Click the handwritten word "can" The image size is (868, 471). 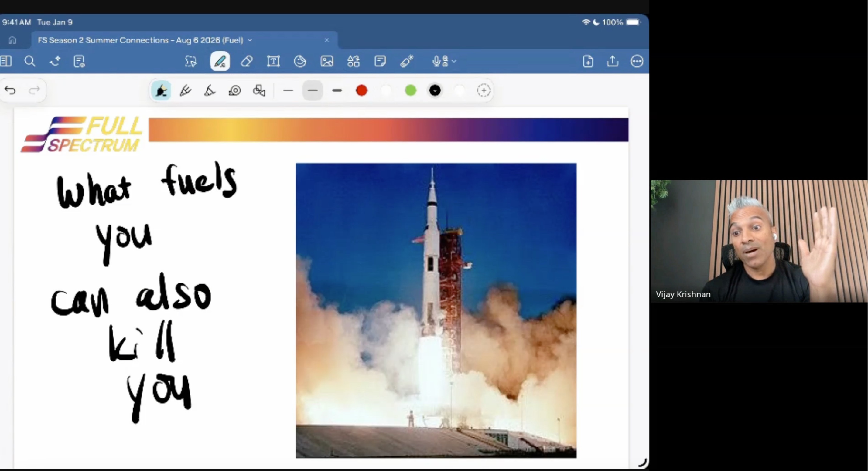click(80, 302)
